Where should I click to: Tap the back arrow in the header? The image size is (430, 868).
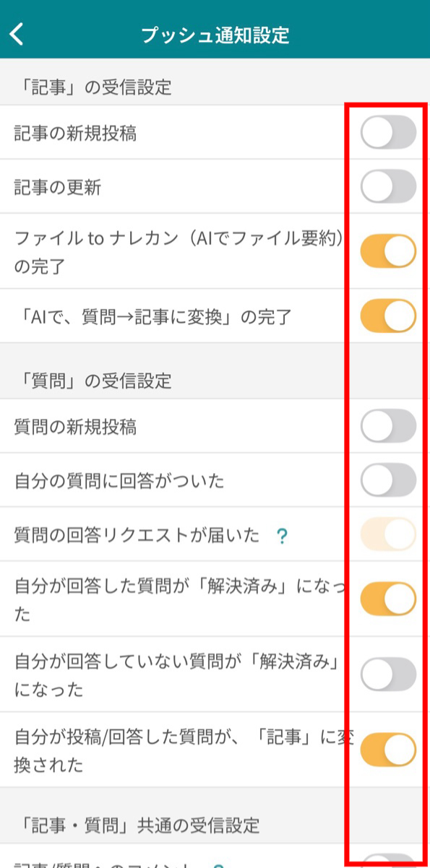16,32
